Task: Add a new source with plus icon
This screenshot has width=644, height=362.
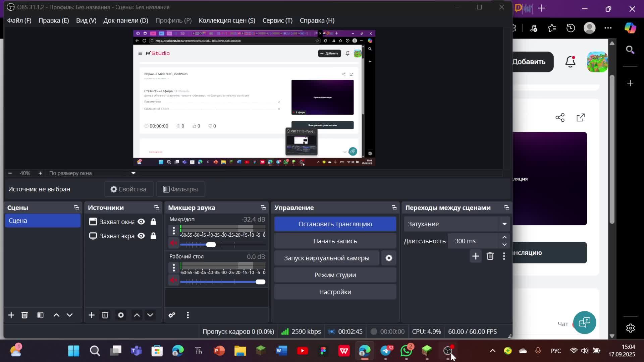Action: click(x=92, y=315)
